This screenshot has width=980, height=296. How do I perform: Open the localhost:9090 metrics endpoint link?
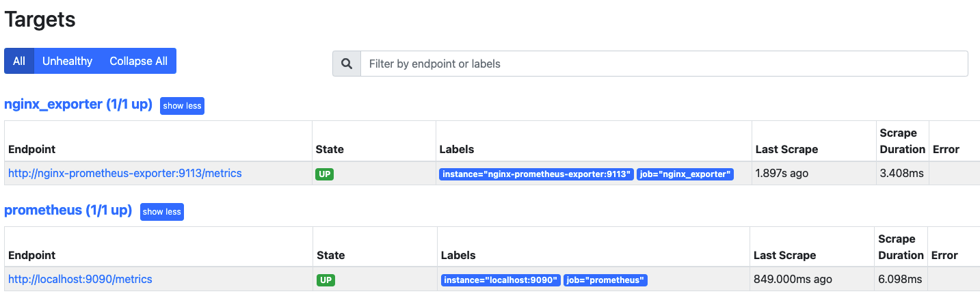click(80, 280)
